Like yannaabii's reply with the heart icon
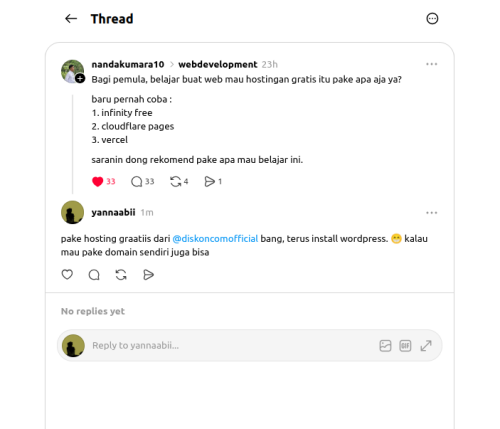 click(67, 275)
